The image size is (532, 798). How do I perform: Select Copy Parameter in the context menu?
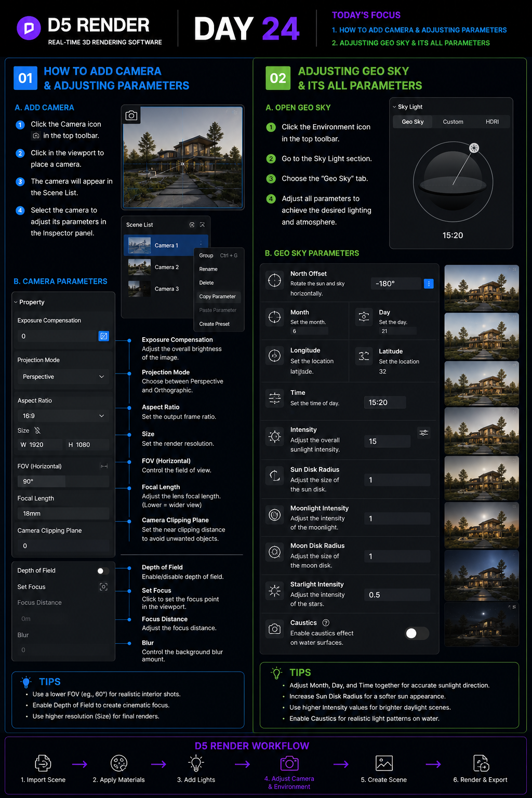tap(218, 297)
